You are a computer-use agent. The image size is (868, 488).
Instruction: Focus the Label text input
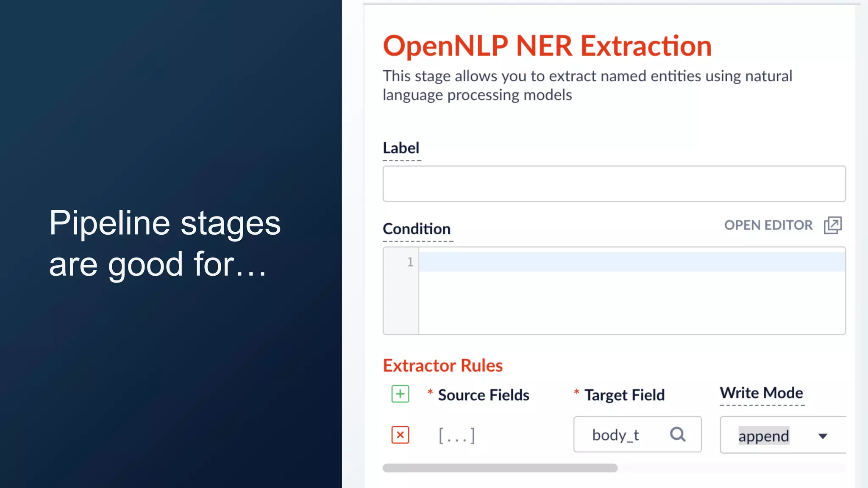click(x=614, y=184)
